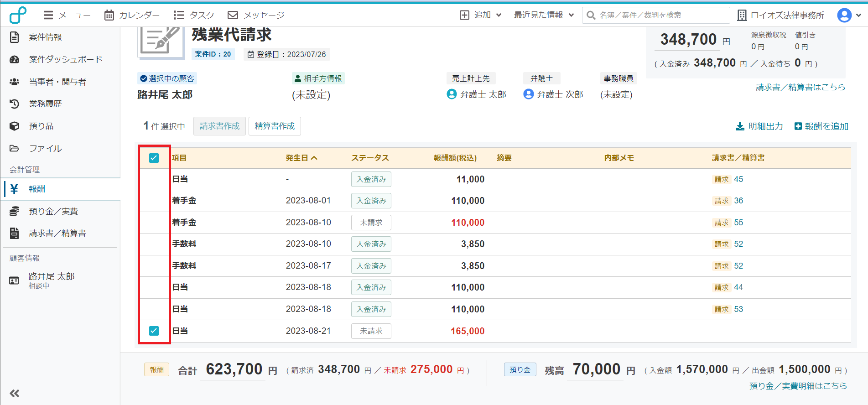Screen dimensions: 868x405
Task: Click the 選択中の顧客 badge
Action: pyautogui.click(x=167, y=78)
